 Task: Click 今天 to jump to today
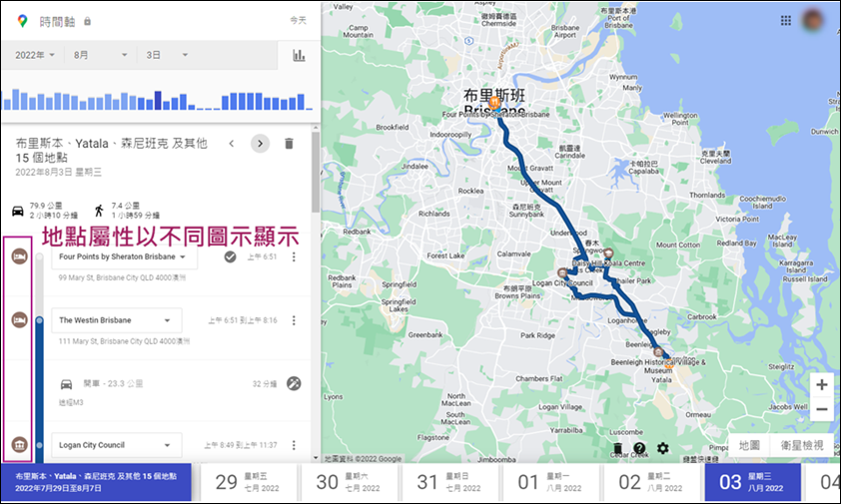click(x=299, y=20)
